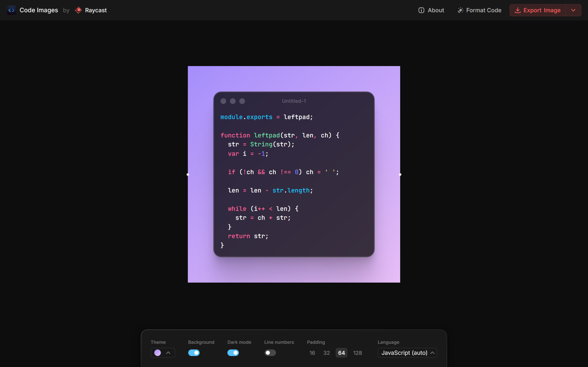Screen dimensions: 588x367
Task: Open the Export Image options chevron
Action: pos(573,10)
